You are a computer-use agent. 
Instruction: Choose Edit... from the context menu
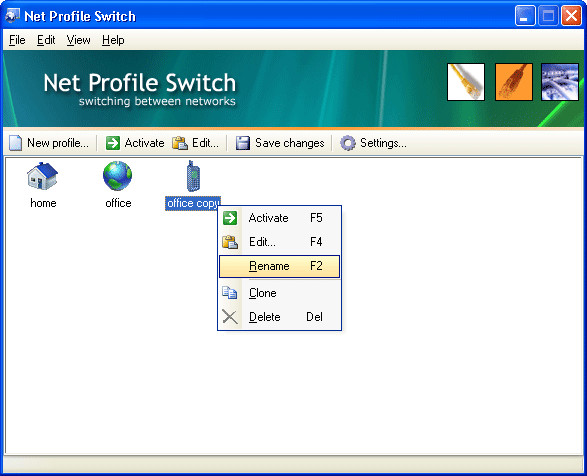click(x=279, y=242)
